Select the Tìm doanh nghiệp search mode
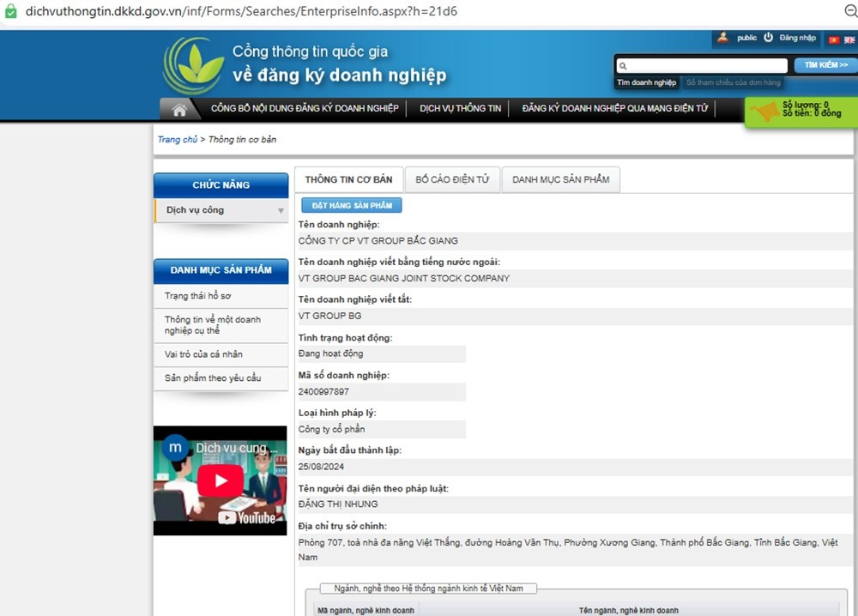The width and height of the screenshot is (858, 616). (x=647, y=82)
